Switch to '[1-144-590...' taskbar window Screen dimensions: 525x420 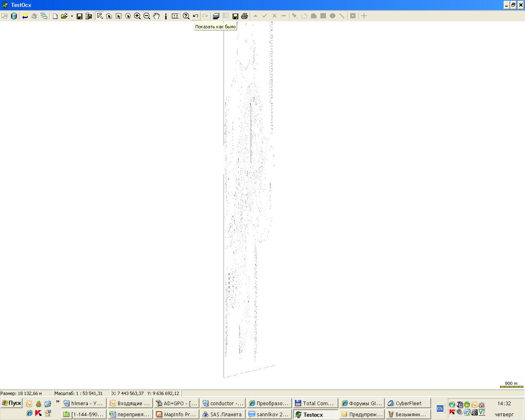coord(84,414)
